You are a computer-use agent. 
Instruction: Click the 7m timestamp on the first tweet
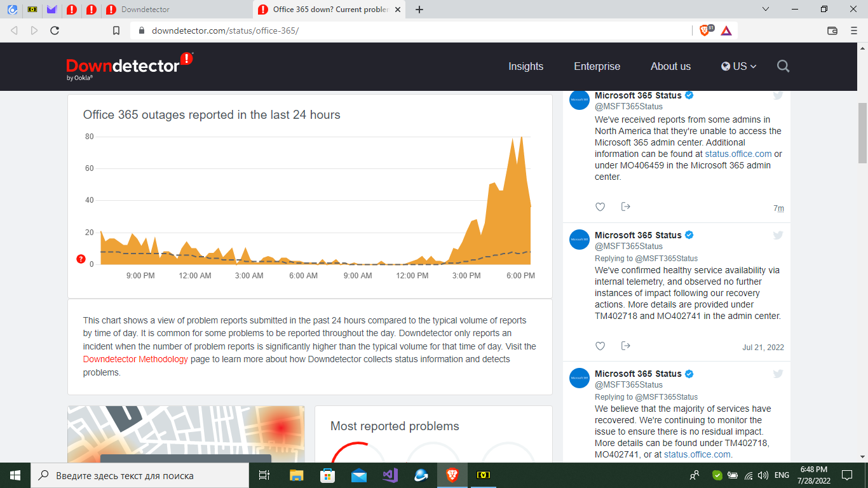tap(778, 208)
